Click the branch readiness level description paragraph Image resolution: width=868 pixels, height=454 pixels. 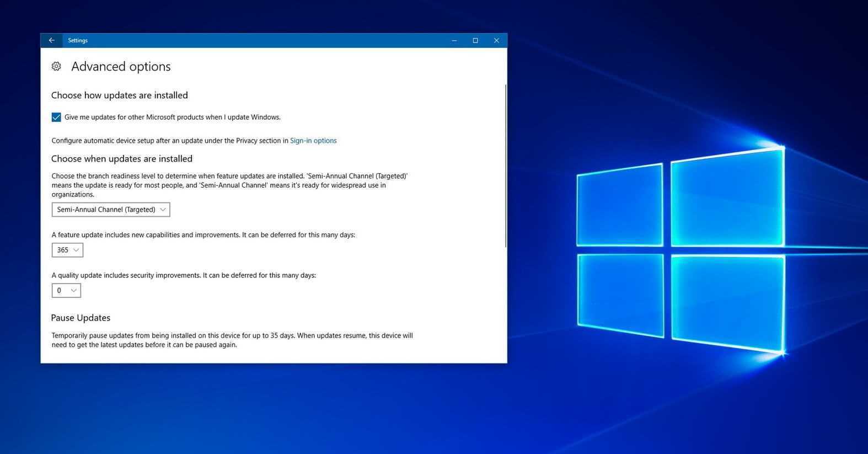(230, 185)
